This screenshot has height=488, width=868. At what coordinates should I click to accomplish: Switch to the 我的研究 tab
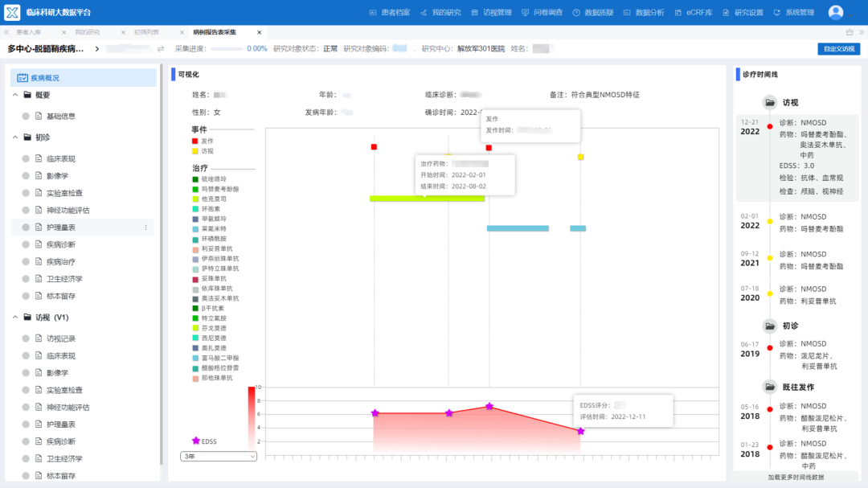coord(88,32)
